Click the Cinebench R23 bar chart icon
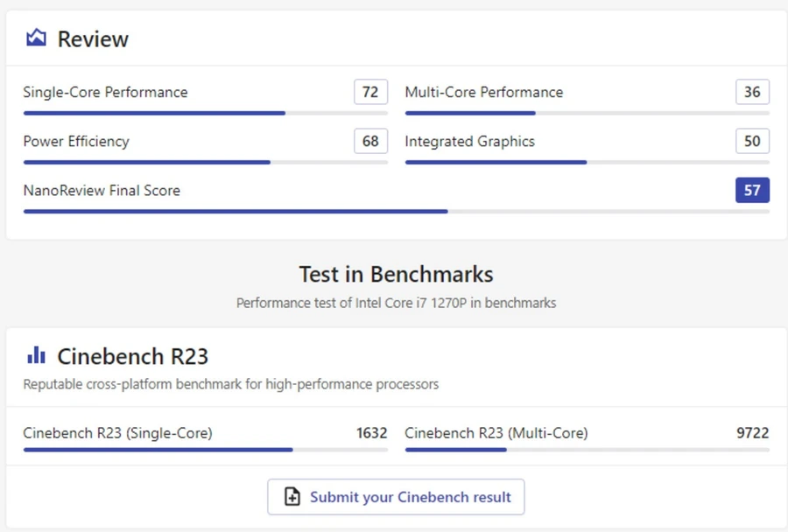Screen dimensions: 788x532 coord(36,355)
